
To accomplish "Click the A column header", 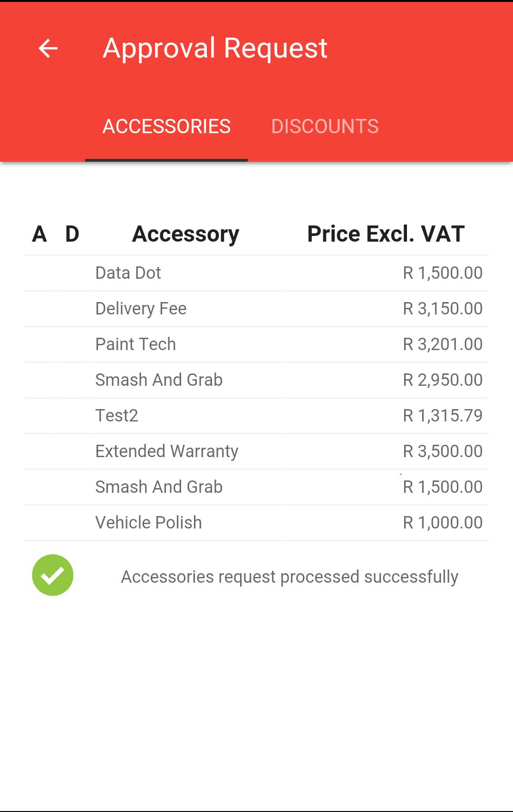I will [x=39, y=234].
